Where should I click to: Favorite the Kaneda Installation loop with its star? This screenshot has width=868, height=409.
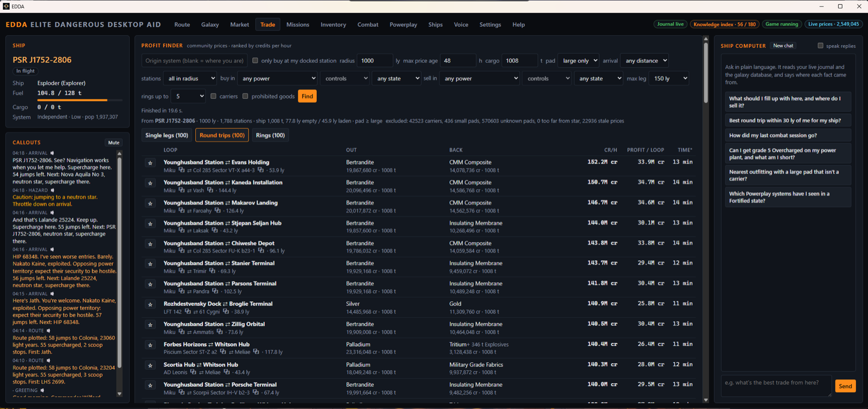pos(150,183)
